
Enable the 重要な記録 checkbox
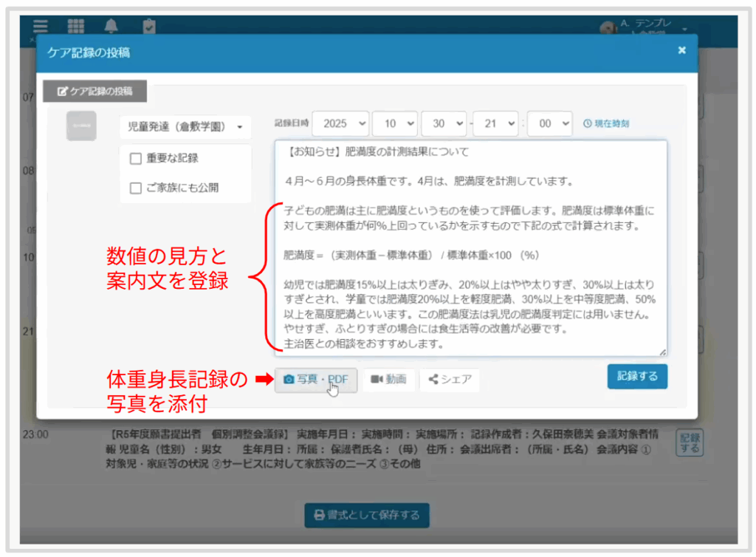click(136, 158)
